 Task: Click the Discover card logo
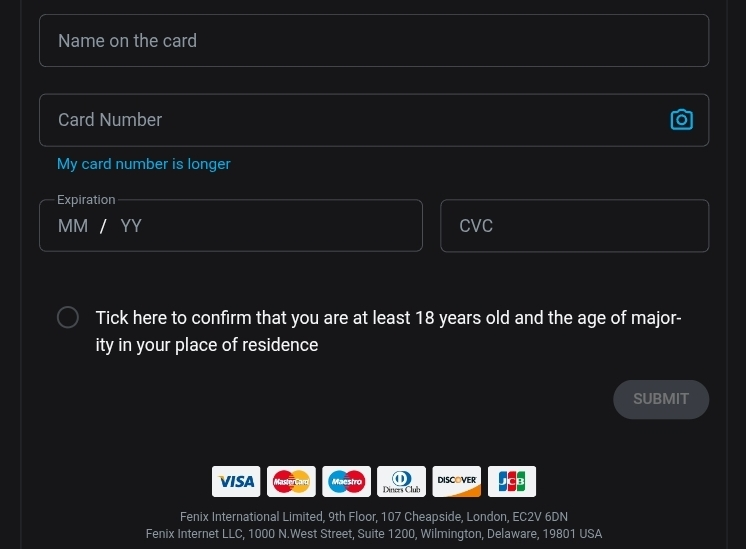click(x=456, y=481)
